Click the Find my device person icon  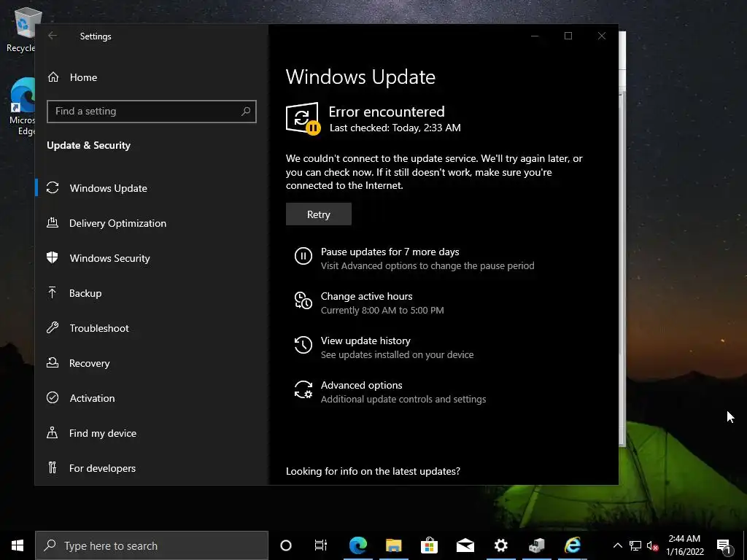click(53, 432)
